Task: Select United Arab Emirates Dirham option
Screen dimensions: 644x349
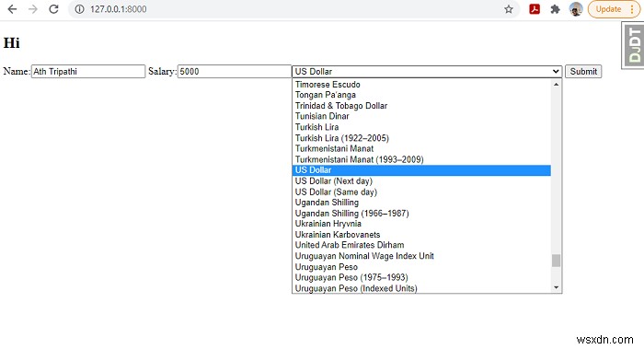Action: point(421,245)
